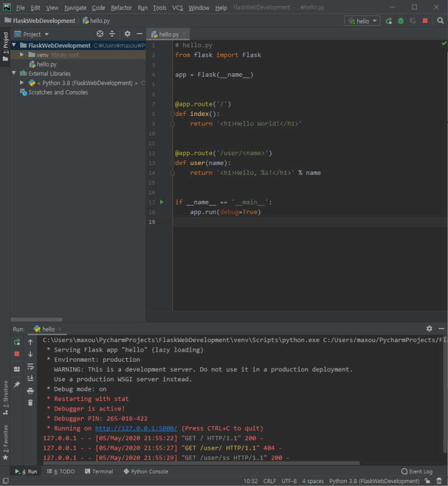Image resolution: width=448 pixels, height=486 pixels.
Task: Open Project panel settings gear
Action: [x=128, y=34]
